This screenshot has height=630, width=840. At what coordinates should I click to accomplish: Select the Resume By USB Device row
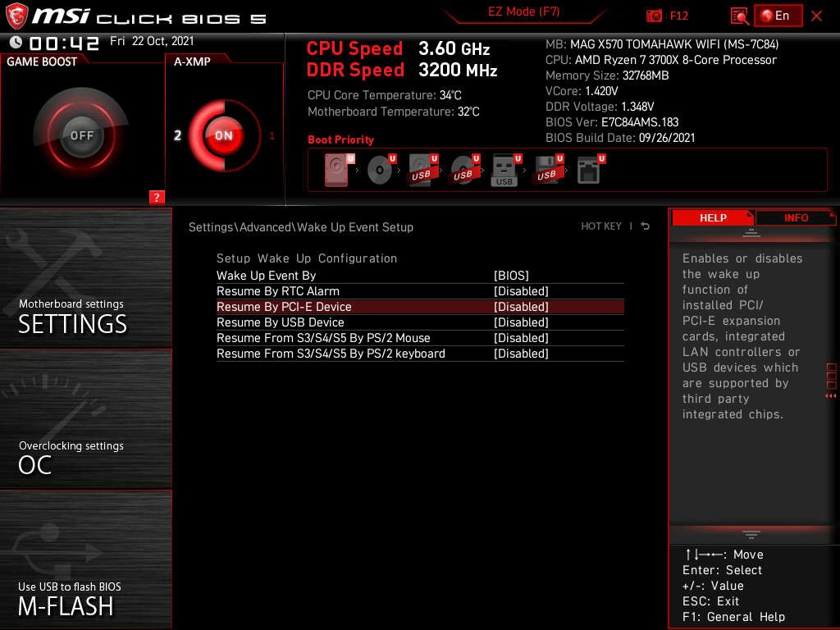point(420,322)
